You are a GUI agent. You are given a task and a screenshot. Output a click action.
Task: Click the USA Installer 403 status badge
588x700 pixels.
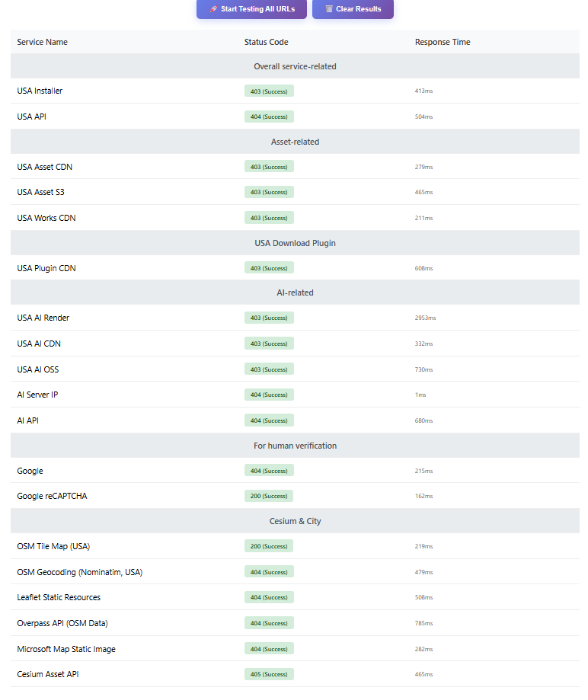269,91
